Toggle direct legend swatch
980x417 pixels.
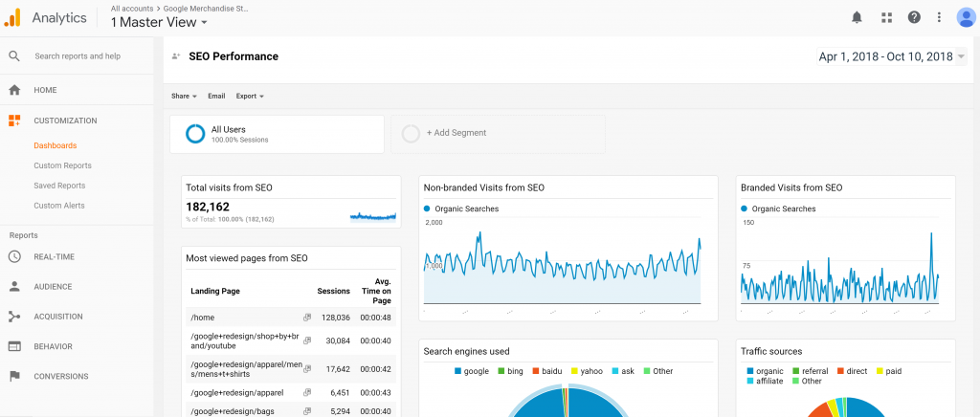(840, 371)
